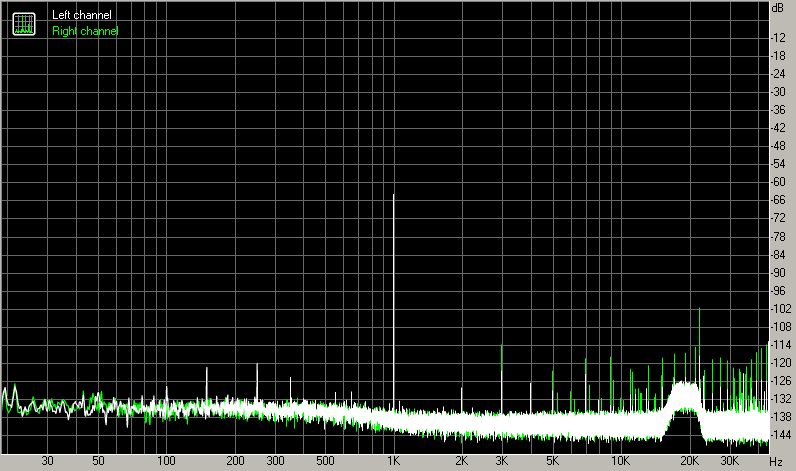Click the 500 frequency axis label

point(325,461)
